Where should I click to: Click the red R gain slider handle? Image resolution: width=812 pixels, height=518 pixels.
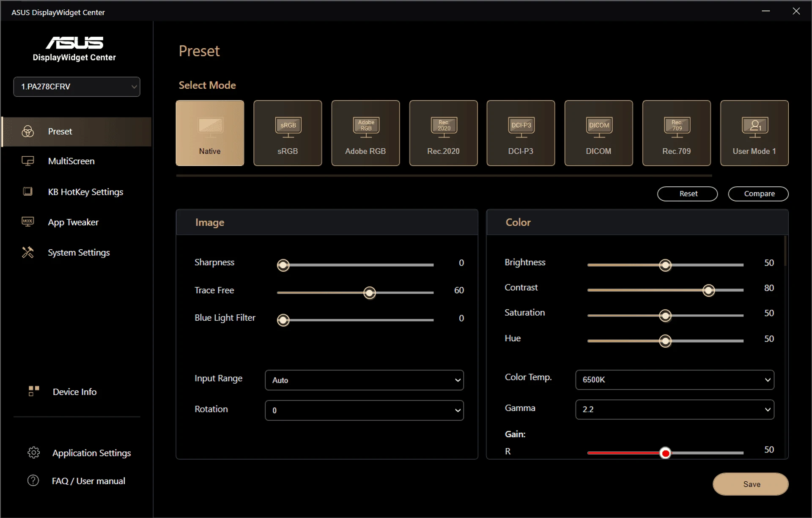click(x=665, y=453)
